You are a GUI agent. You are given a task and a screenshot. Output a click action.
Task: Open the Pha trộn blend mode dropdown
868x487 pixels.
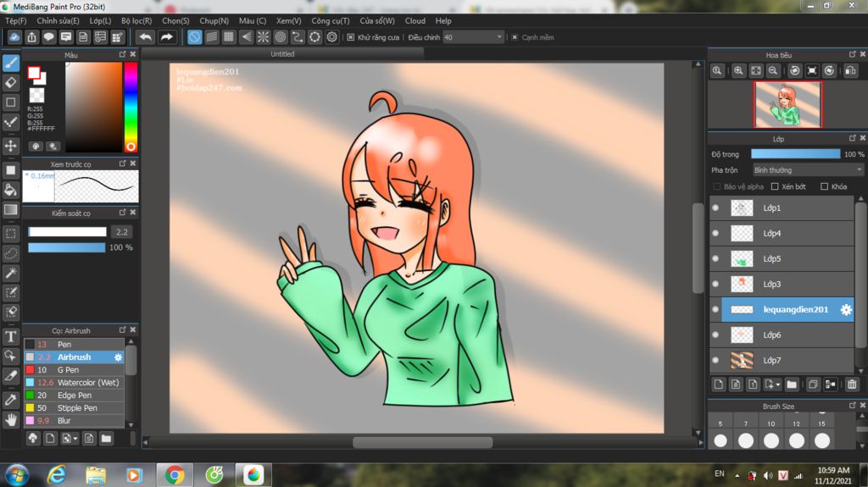(x=808, y=170)
